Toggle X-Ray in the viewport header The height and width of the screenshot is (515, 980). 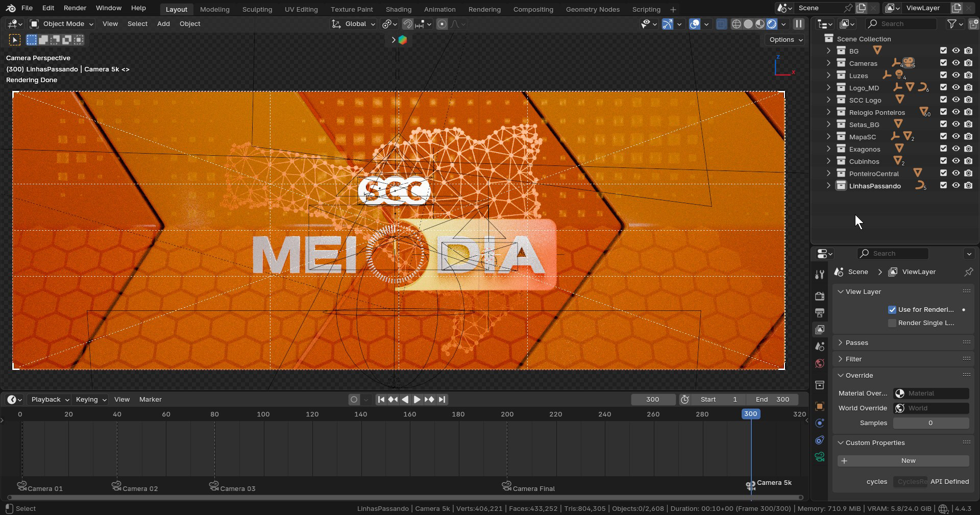721,24
